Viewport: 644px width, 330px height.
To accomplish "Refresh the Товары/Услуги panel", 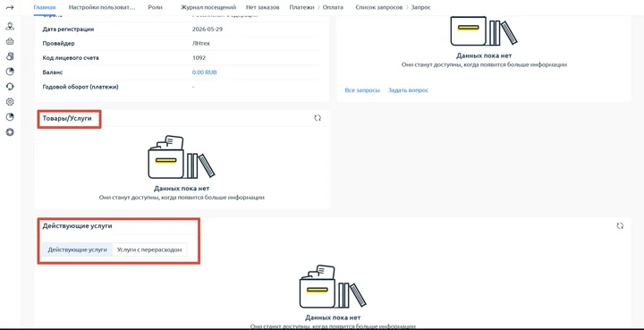I will click(318, 118).
